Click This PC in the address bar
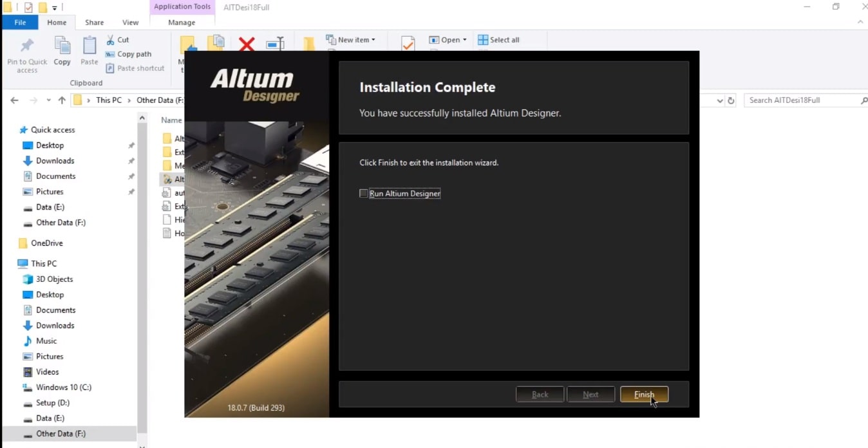 tap(109, 100)
